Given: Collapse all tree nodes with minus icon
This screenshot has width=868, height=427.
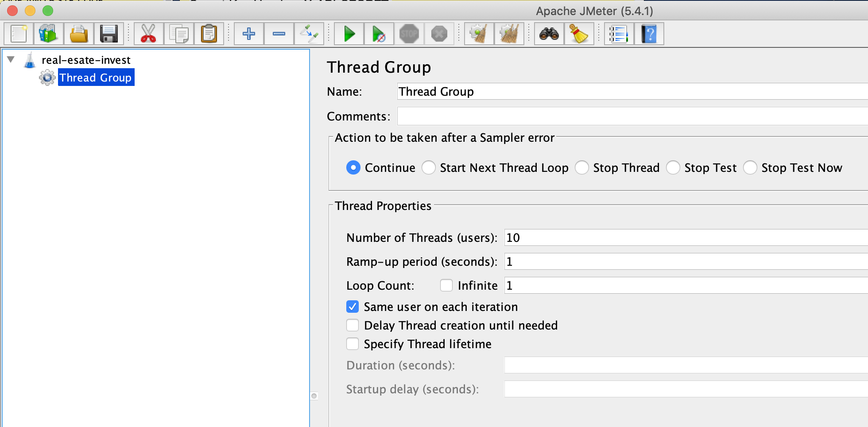Looking at the screenshot, I should (x=279, y=34).
